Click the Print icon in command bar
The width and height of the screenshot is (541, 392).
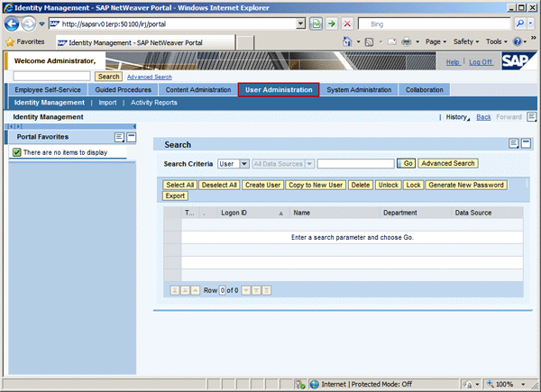coord(407,42)
